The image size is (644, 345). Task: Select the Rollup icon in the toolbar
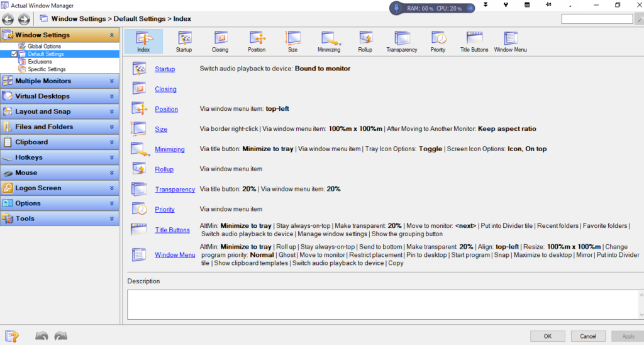(x=365, y=41)
